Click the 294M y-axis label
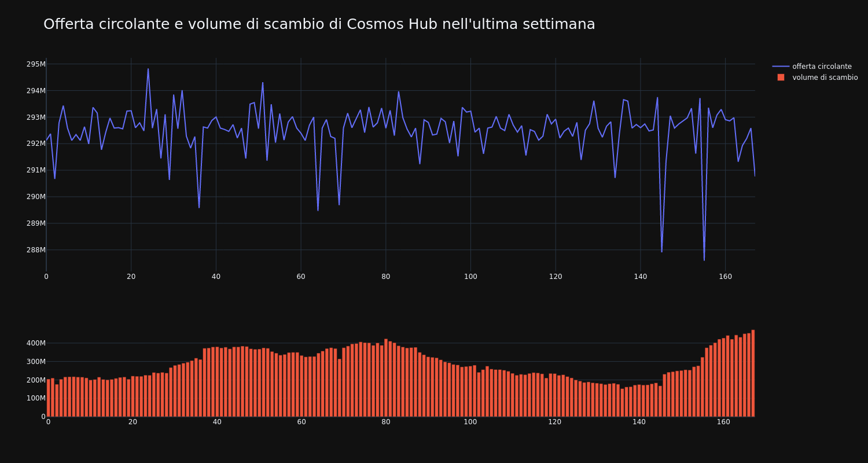This screenshot has height=463, width=868. coord(36,91)
